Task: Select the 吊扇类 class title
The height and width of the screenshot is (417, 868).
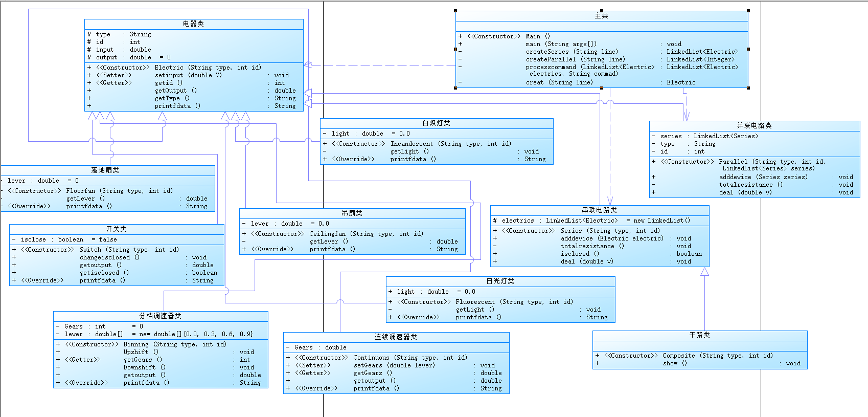Action: click(352, 213)
